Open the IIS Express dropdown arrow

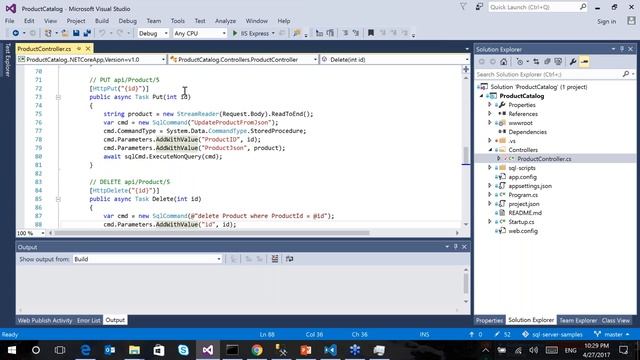pos(273,33)
